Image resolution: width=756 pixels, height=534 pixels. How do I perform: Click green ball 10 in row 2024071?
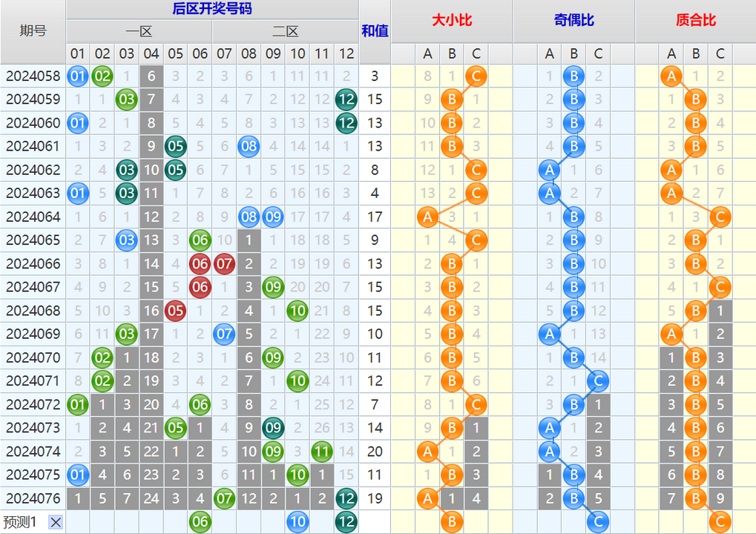pos(298,381)
